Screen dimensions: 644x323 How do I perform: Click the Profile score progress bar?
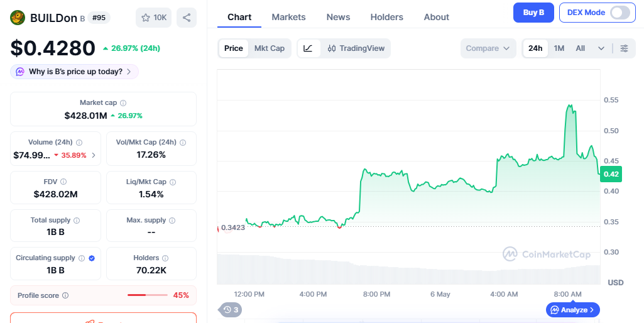(x=148, y=295)
